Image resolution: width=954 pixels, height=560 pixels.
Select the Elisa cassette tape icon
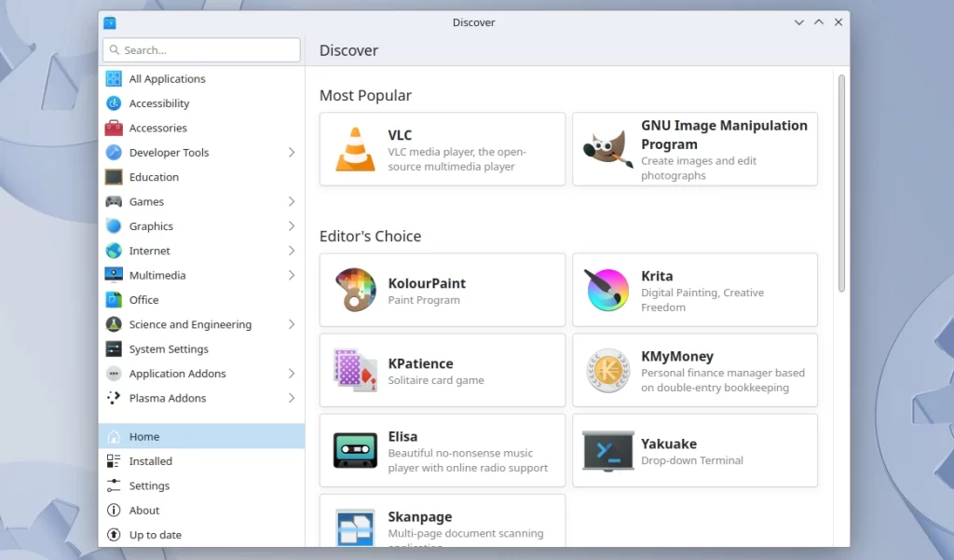(355, 451)
